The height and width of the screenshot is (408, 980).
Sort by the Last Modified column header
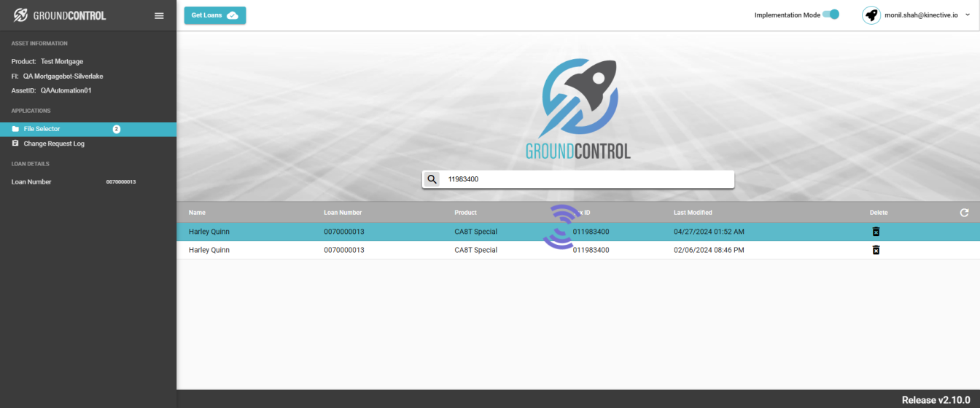tap(693, 213)
